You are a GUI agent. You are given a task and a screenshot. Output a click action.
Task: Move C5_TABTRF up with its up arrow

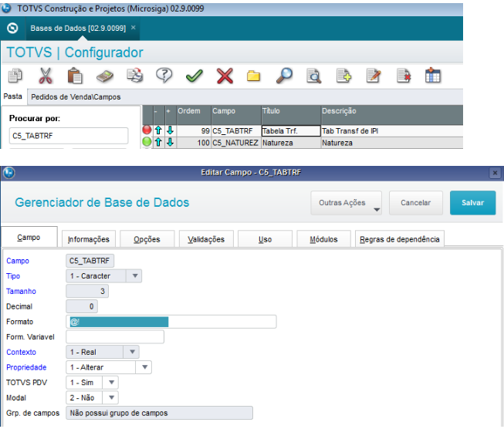coord(158,130)
